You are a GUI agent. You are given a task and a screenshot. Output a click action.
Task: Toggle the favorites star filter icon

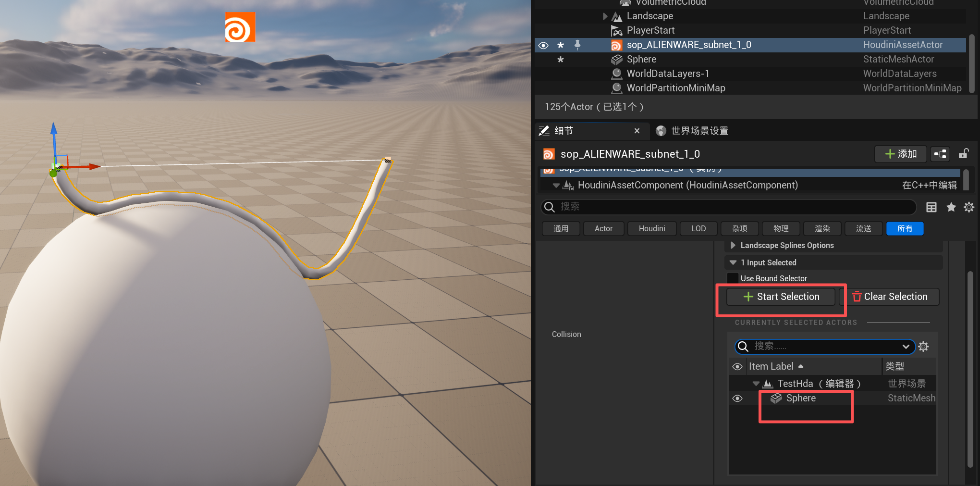click(x=951, y=207)
